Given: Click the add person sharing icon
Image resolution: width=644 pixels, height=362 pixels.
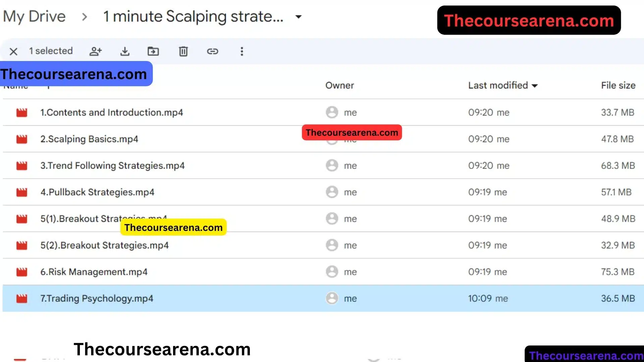Looking at the screenshot, I should (96, 51).
